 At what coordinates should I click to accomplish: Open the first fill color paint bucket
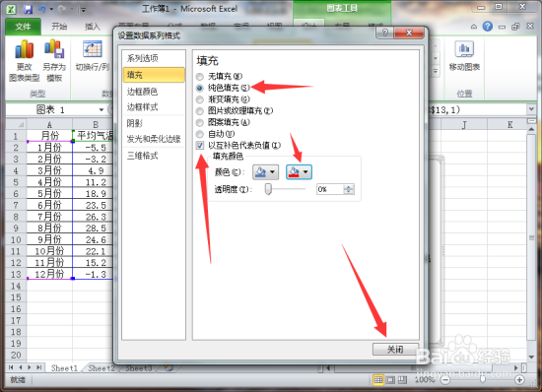[x=265, y=171]
